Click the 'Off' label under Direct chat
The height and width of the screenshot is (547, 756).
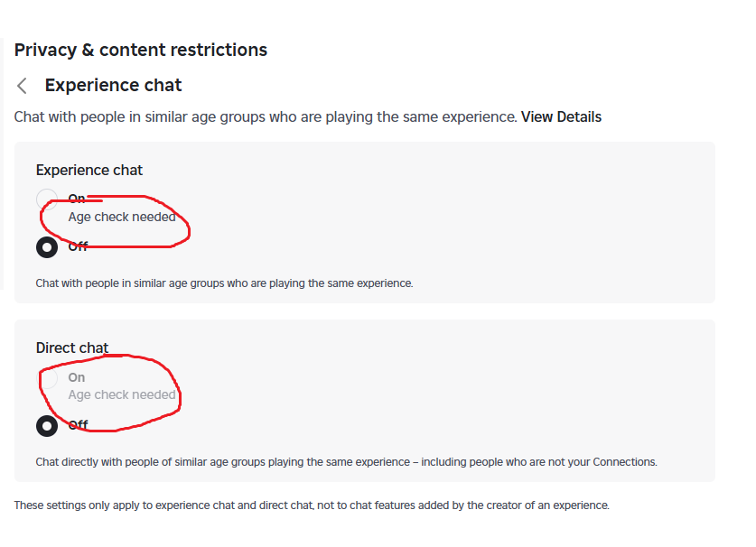tap(78, 425)
